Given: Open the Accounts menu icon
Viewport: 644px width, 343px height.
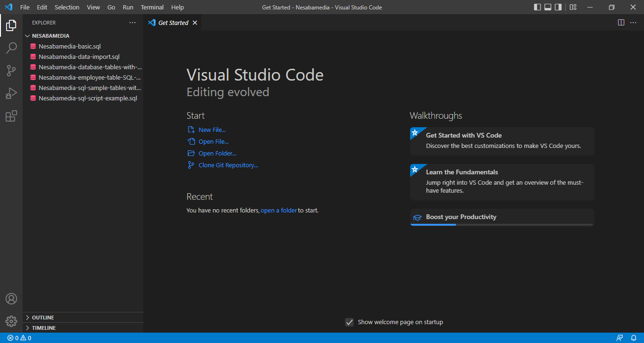Looking at the screenshot, I should pos(11,299).
